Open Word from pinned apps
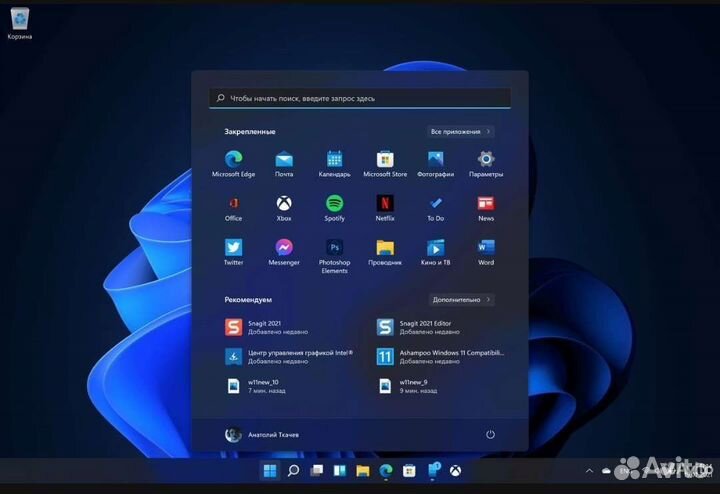This screenshot has width=720, height=494. [486, 252]
